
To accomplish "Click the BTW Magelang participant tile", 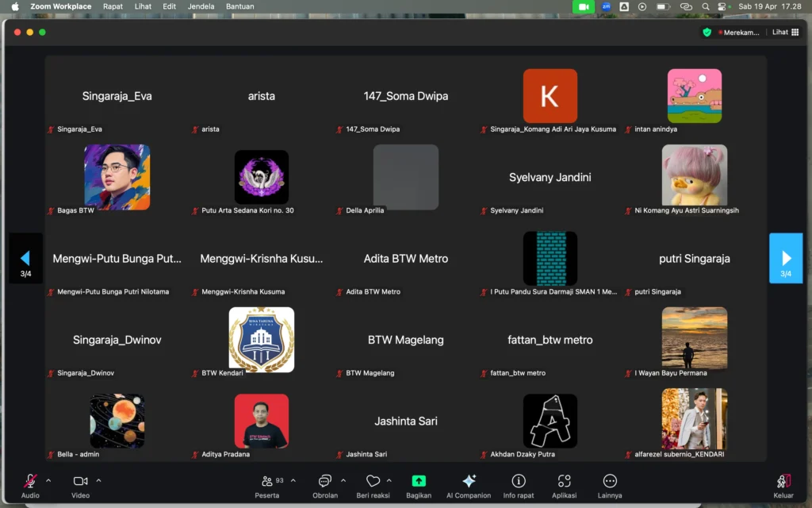I will [x=406, y=340].
